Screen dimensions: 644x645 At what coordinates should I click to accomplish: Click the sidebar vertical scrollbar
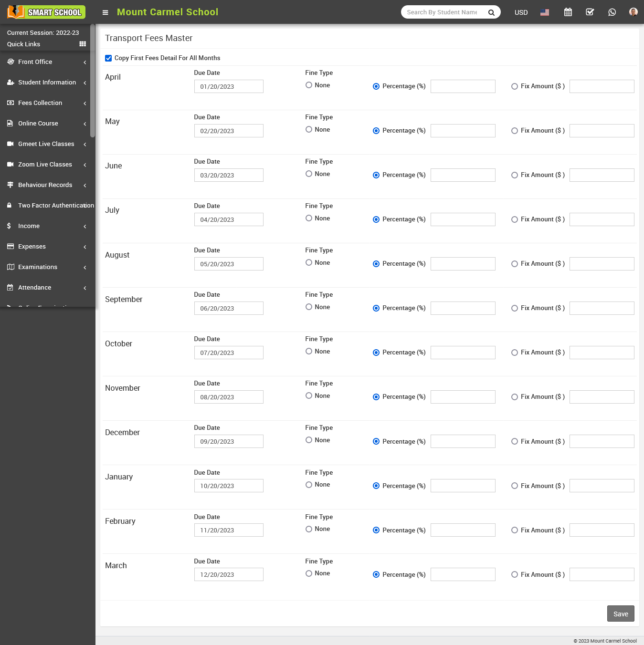click(x=93, y=81)
